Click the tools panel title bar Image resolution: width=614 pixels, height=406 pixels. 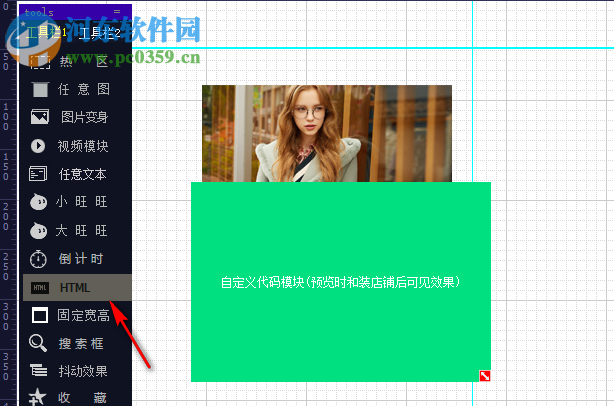tap(75, 12)
